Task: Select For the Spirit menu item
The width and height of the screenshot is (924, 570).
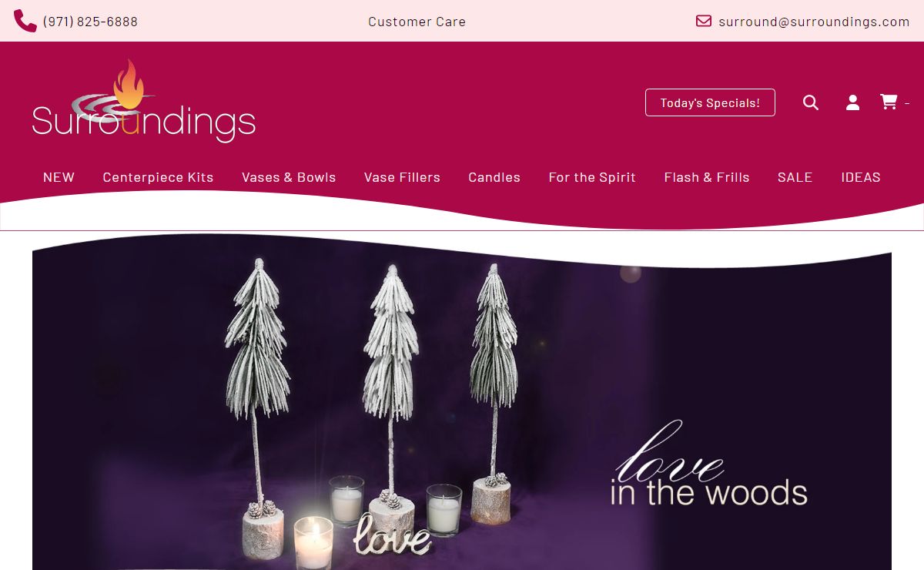Action: point(592,177)
